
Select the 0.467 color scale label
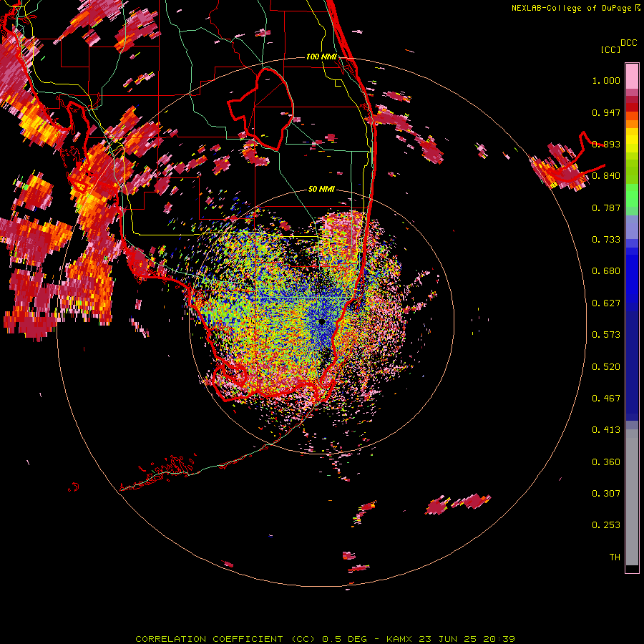tap(606, 399)
